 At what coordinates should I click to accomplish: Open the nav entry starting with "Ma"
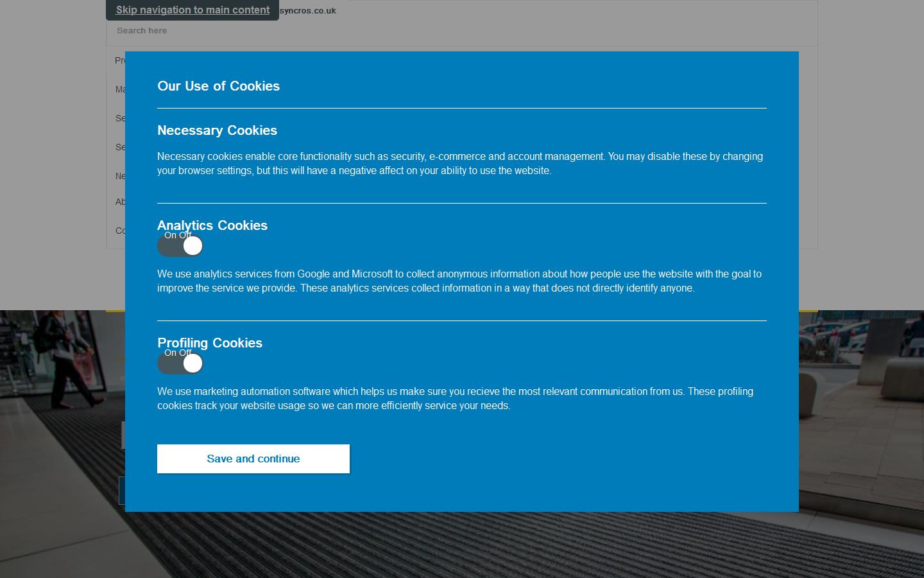point(120,89)
